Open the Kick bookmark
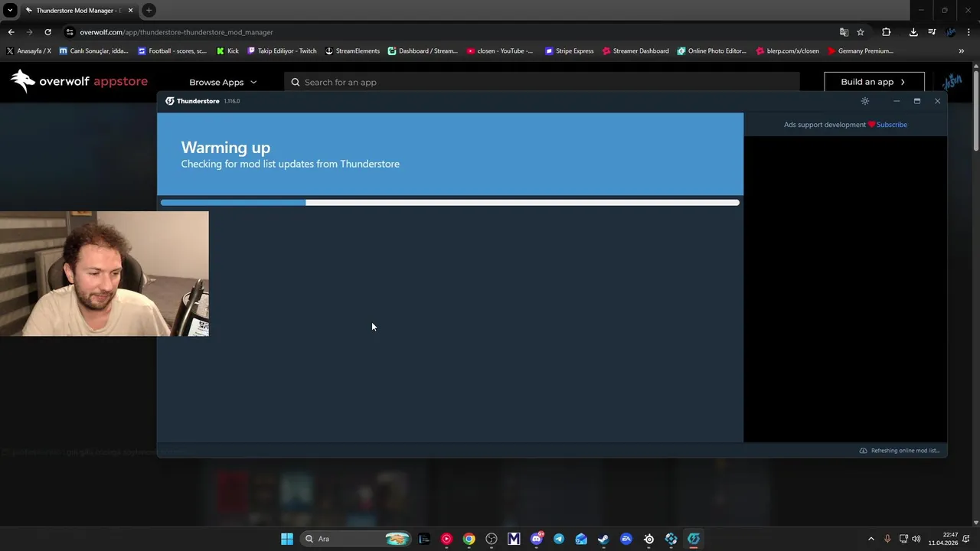Screen dimensions: 980x551 (227, 51)
